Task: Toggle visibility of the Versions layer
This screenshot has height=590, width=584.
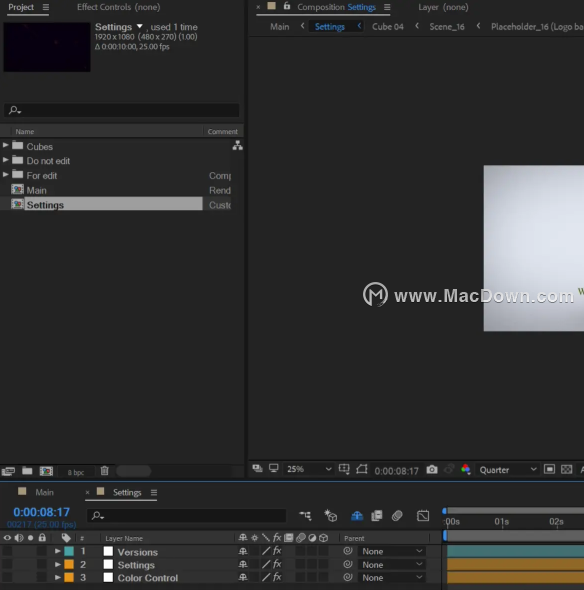Action: [7, 552]
